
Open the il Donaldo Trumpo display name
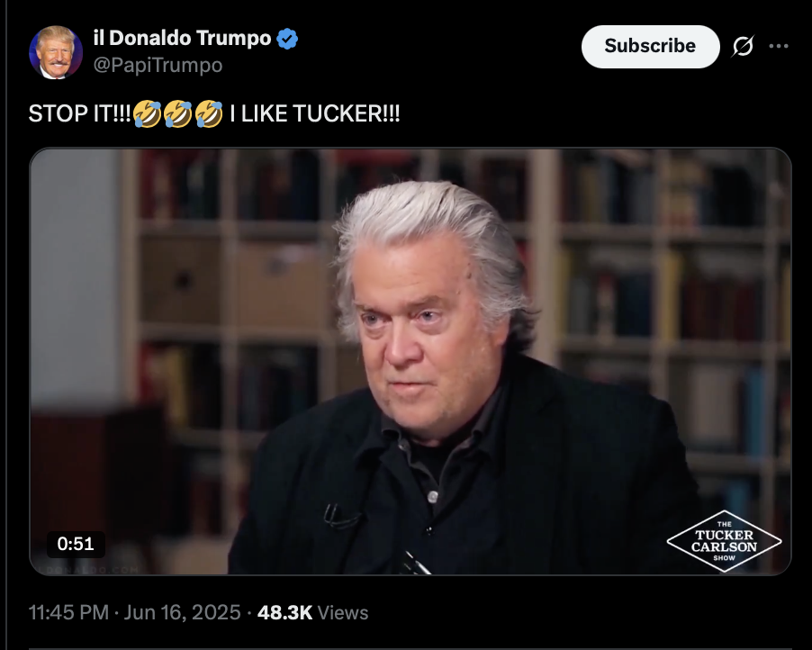coord(182,38)
